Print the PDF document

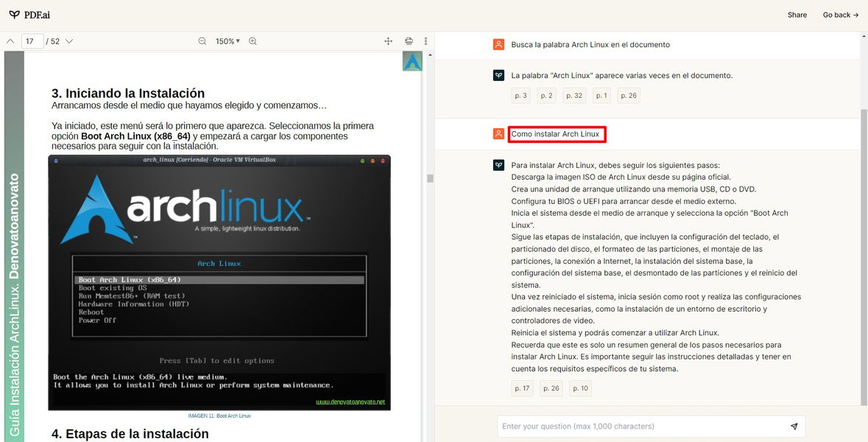[x=409, y=41]
